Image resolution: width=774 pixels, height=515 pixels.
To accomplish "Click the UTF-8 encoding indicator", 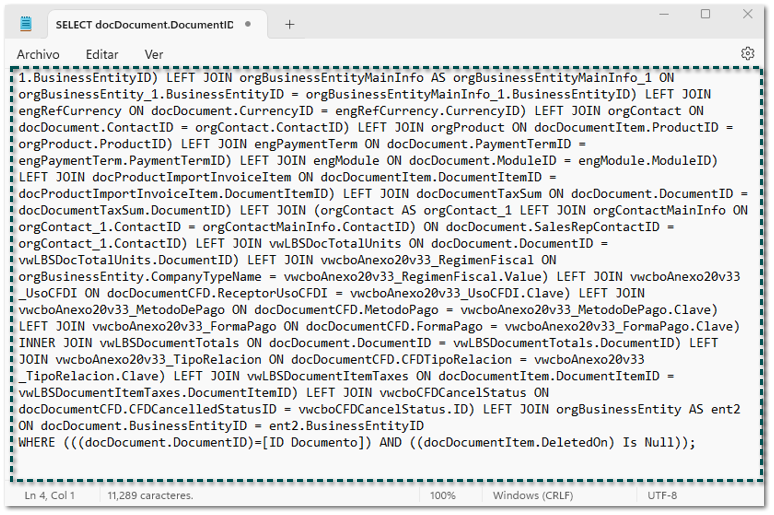I will click(662, 495).
